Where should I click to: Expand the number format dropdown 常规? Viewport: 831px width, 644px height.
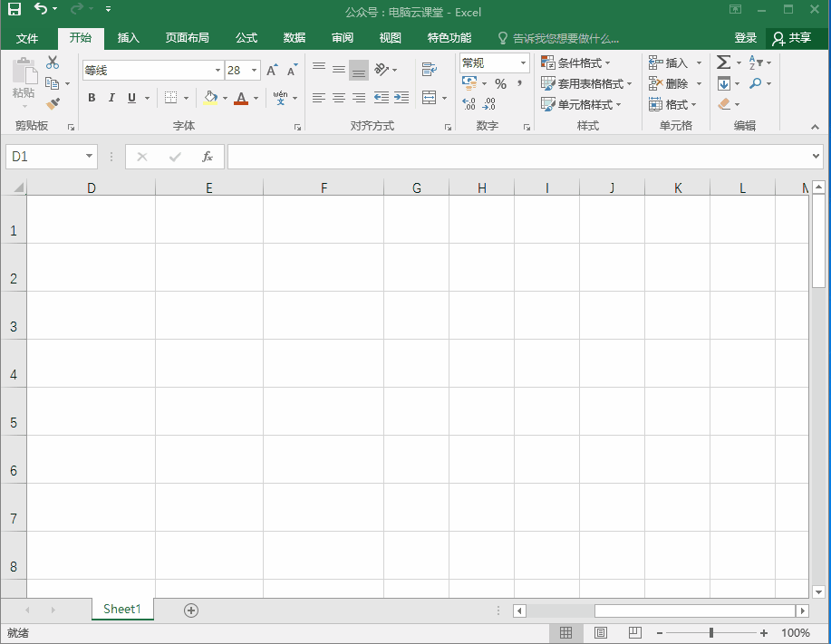(x=523, y=63)
